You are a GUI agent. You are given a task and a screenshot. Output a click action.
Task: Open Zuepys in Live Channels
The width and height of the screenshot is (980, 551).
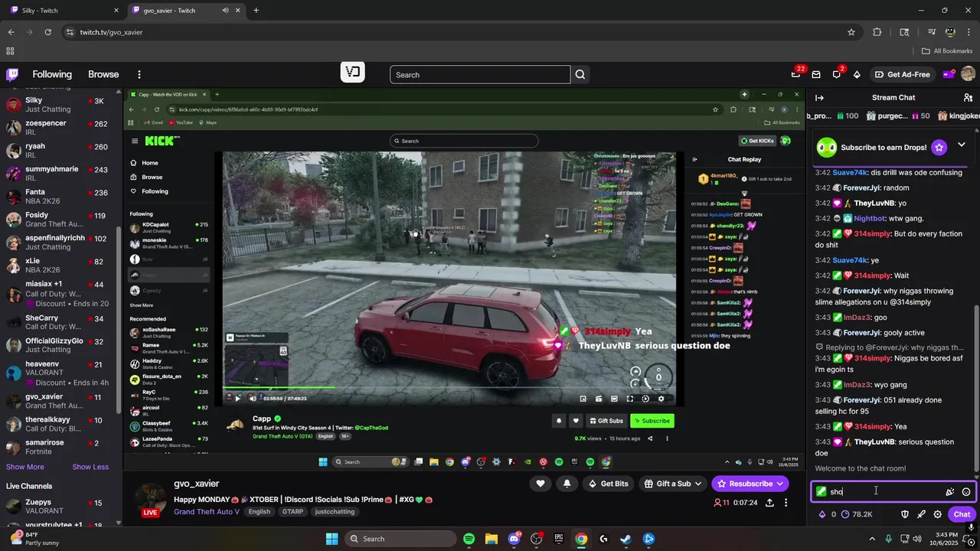point(60,507)
